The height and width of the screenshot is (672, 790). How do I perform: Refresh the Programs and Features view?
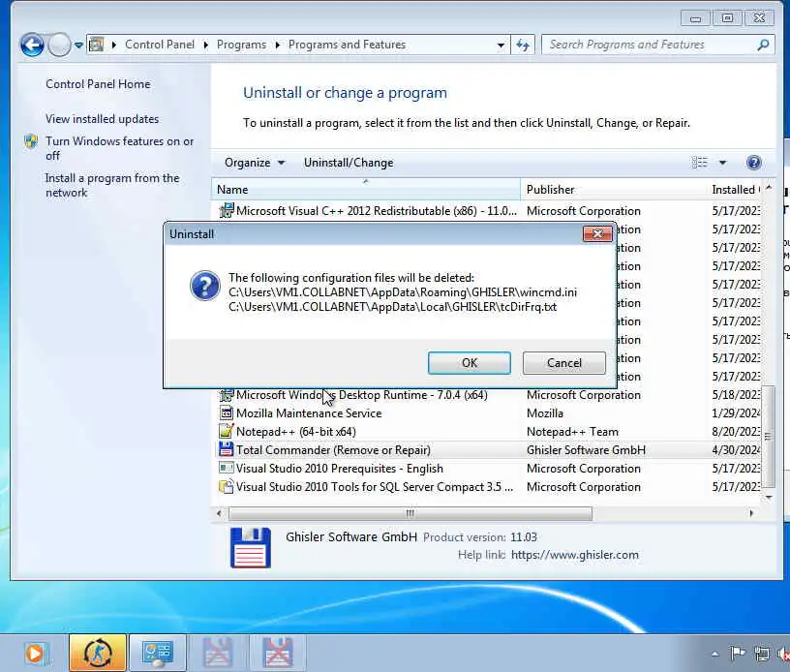523,45
